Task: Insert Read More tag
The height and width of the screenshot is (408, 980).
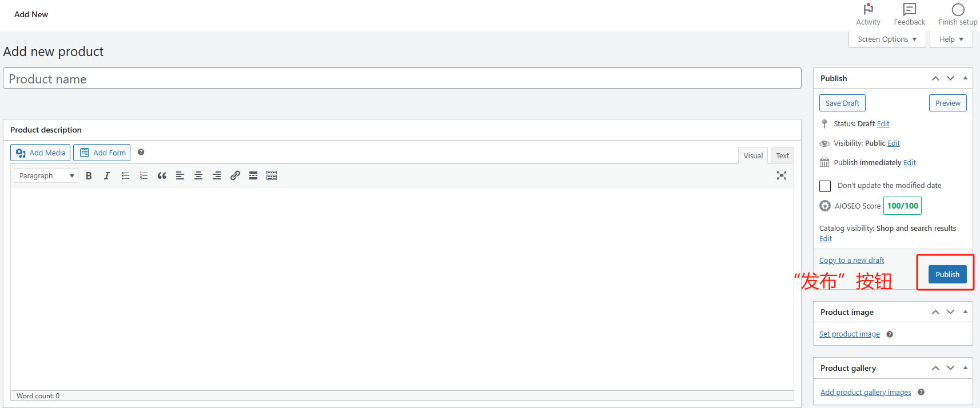Action: coord(253,176)
